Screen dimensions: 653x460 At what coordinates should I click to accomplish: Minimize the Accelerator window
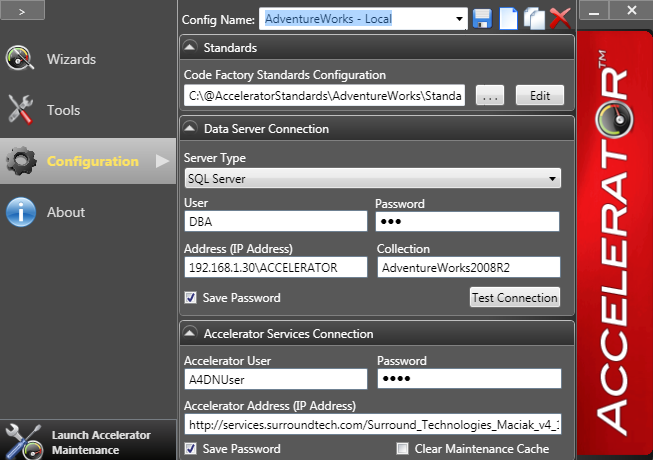click(x=594, y=10)
